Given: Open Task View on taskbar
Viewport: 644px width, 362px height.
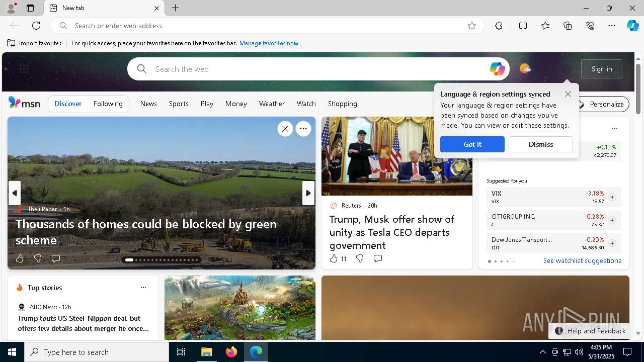Looking at the screenshot, I should [x=181, y=352].
